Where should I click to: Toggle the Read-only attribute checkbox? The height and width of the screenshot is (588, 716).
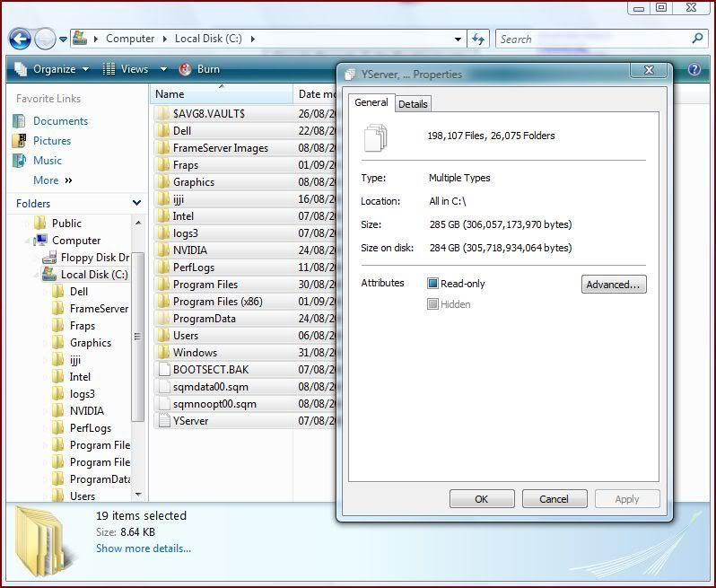[x=432, y=284]
